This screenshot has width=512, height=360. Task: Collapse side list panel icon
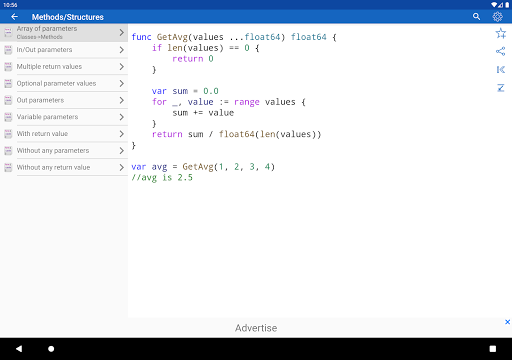click(x=501, y=70)
